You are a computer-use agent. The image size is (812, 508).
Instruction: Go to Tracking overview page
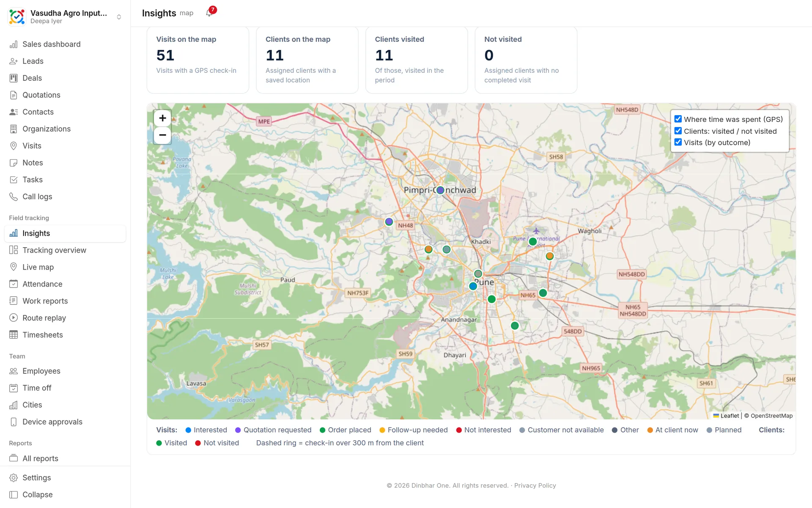pos(65,250)
